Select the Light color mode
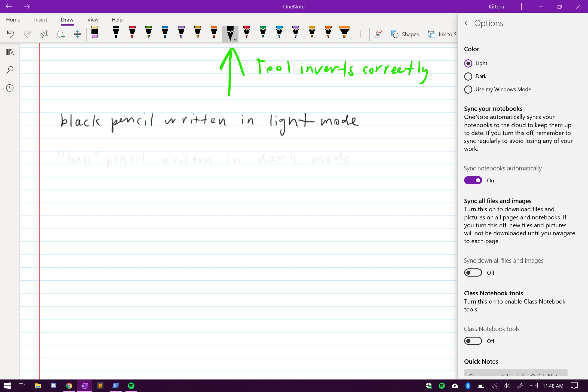This screenshot has width=588, height=392. pos(468,63)
